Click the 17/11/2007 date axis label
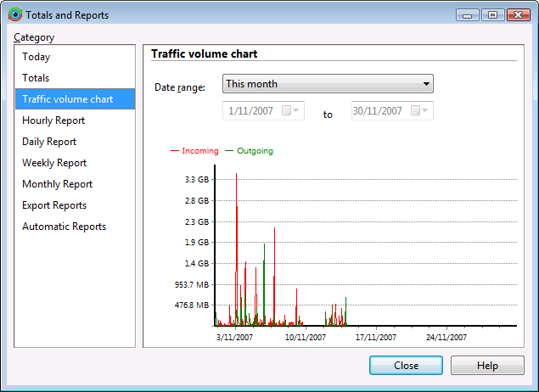Screen dimensions: 539x392 (376, 338)
